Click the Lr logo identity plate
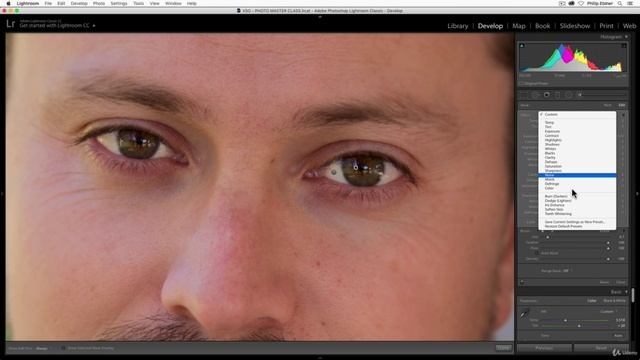 click(x=11, y=24)
